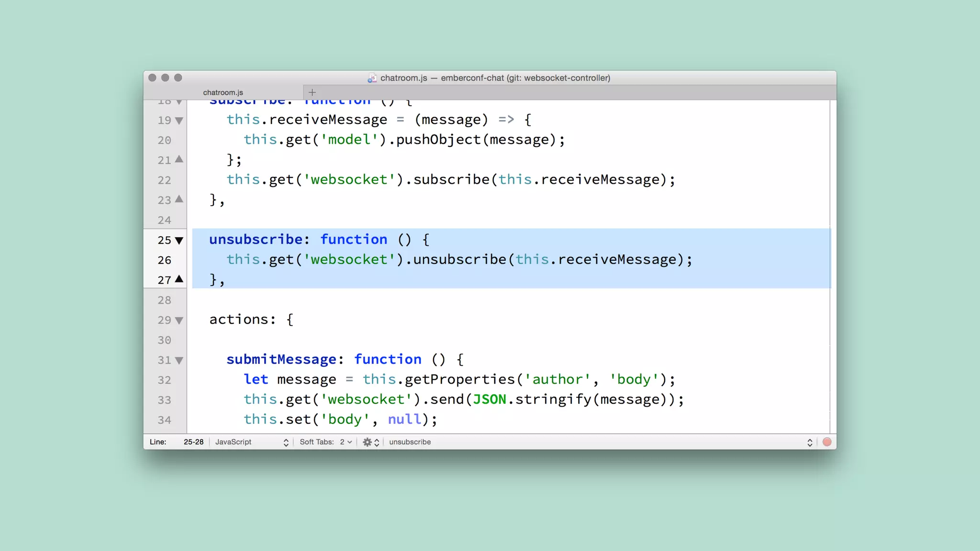
Task: Add a new tab with plus button
Action: point(312,92)
